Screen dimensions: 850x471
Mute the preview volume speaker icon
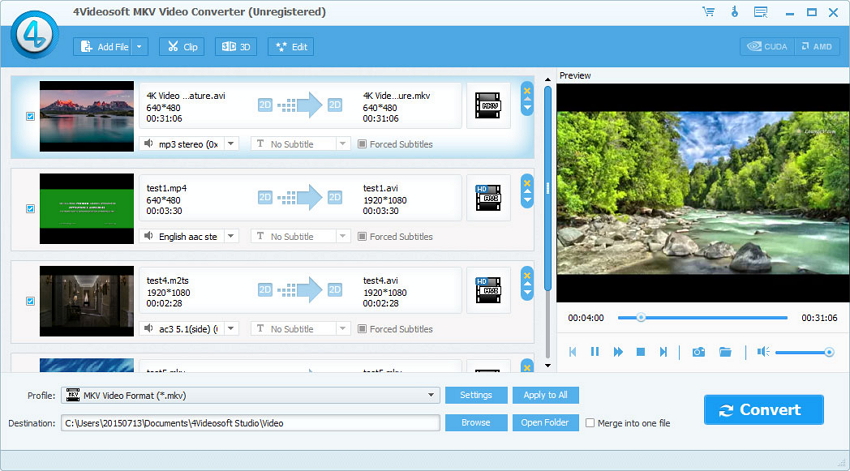point(762,352)
